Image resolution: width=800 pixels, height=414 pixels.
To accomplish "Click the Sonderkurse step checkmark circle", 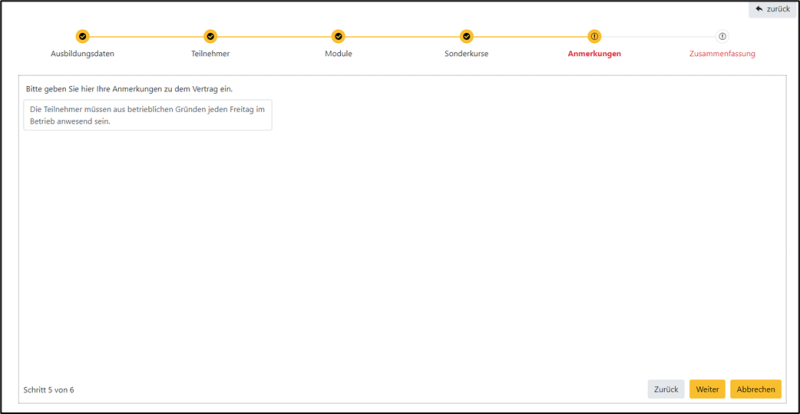I will (466, 36).
